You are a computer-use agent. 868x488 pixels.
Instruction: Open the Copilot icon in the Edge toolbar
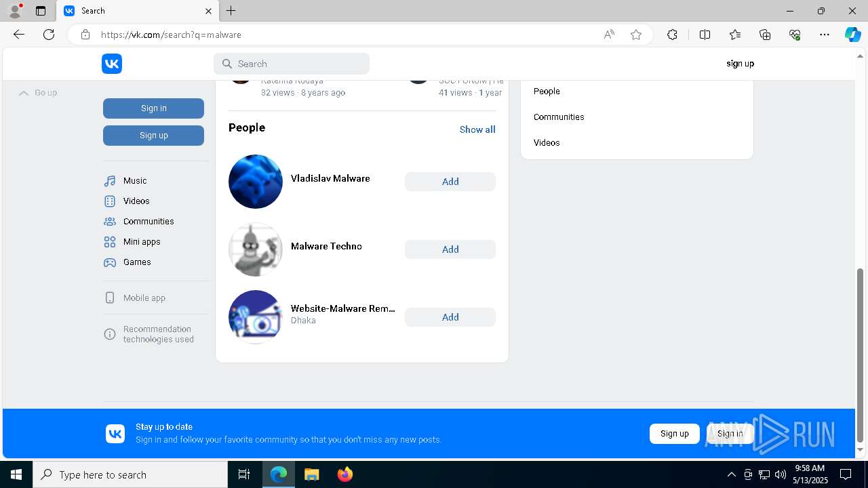(852, 35)
